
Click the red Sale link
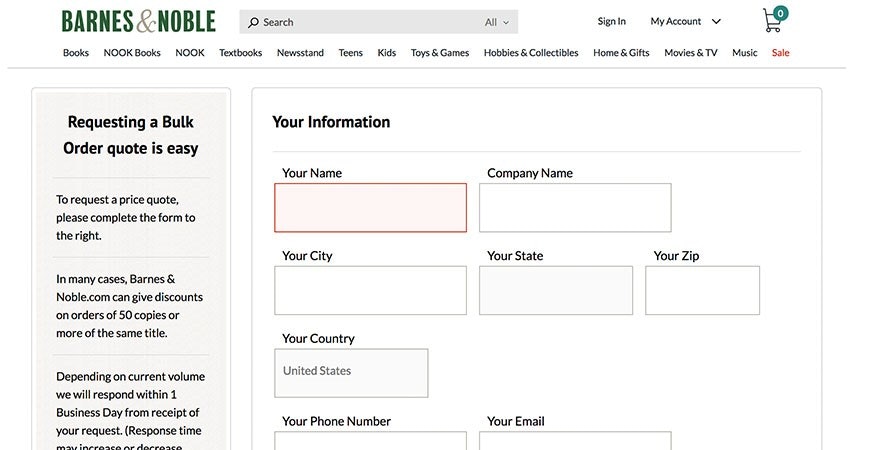click(780, 53)
